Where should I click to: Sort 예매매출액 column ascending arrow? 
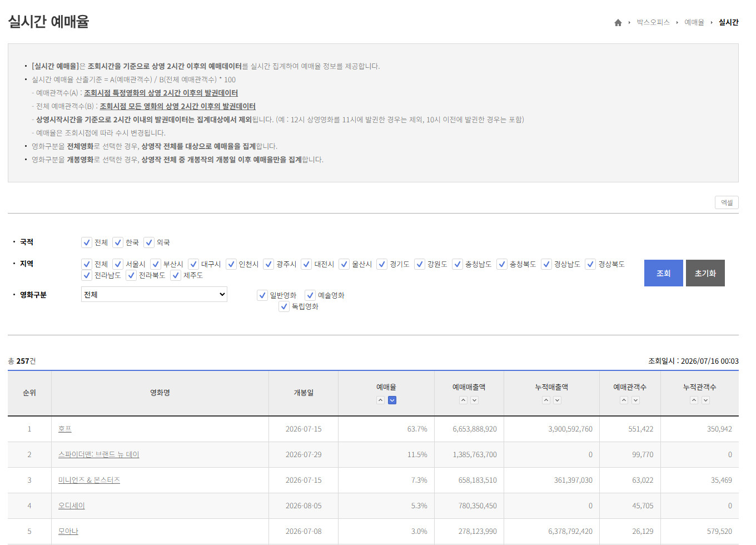463,400
